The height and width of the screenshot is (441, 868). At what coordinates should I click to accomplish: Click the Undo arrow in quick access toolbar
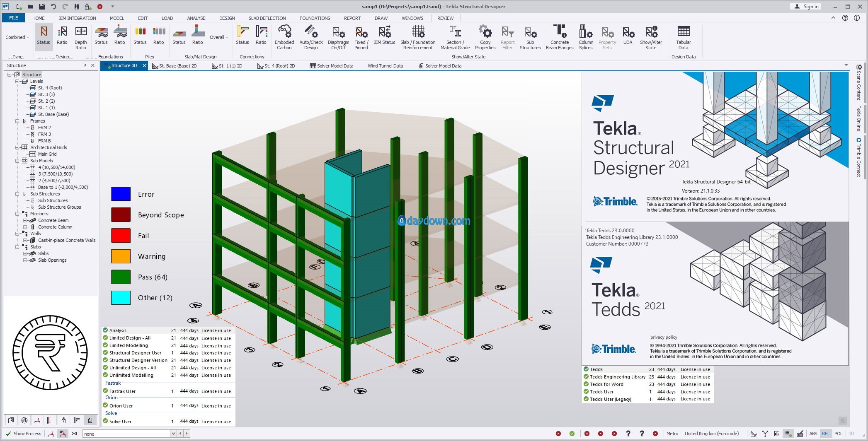53,7
